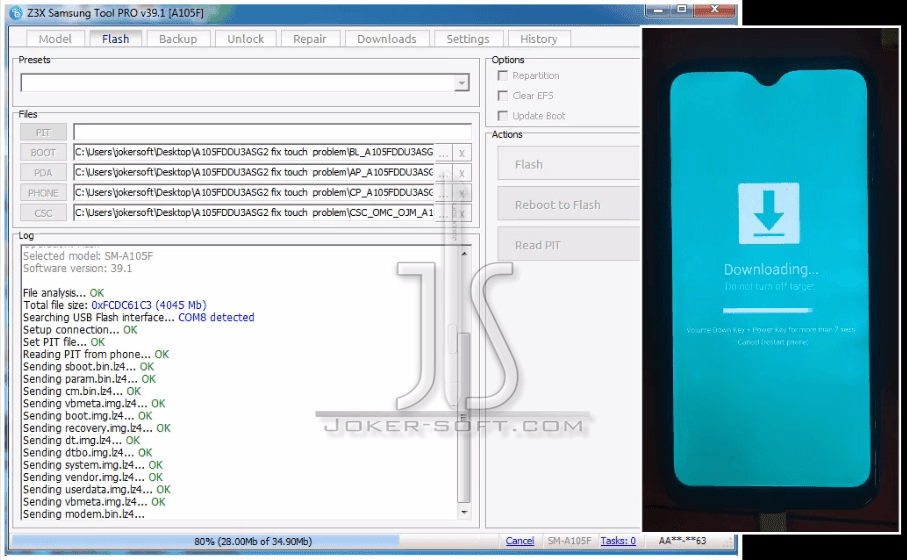Click the Cancel link in status bar
The image size is (907, 560).
coord(519,540)
